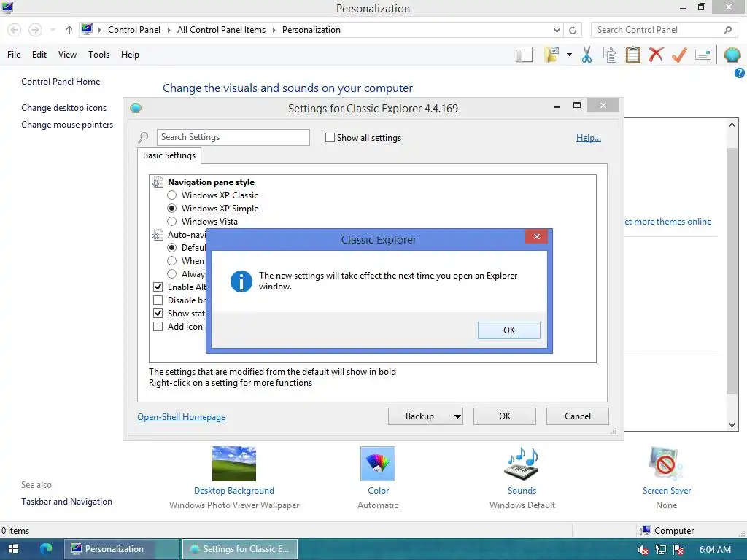
Task: Click the blue help question mark icon
Action: (x=740, y=73)
